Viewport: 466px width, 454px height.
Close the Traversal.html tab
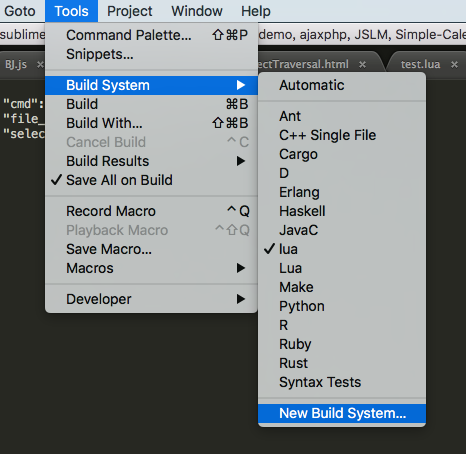point(362,65)
